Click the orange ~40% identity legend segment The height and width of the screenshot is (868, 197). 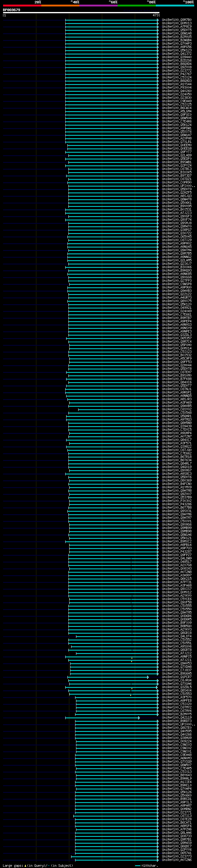click(x=60, y=6)
